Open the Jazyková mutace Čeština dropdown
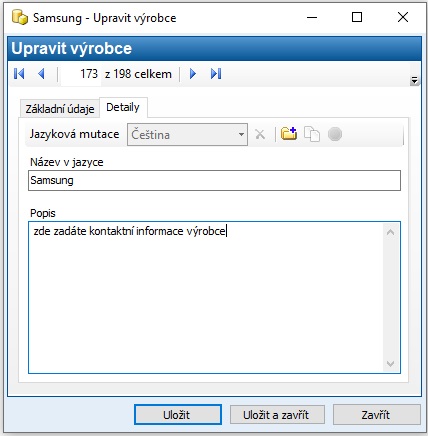 [187, 135]
